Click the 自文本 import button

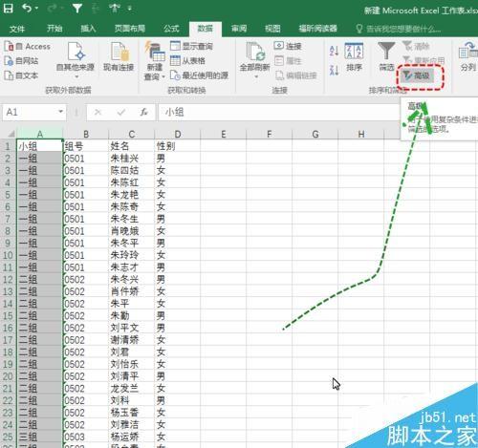[x=21, y=75]
